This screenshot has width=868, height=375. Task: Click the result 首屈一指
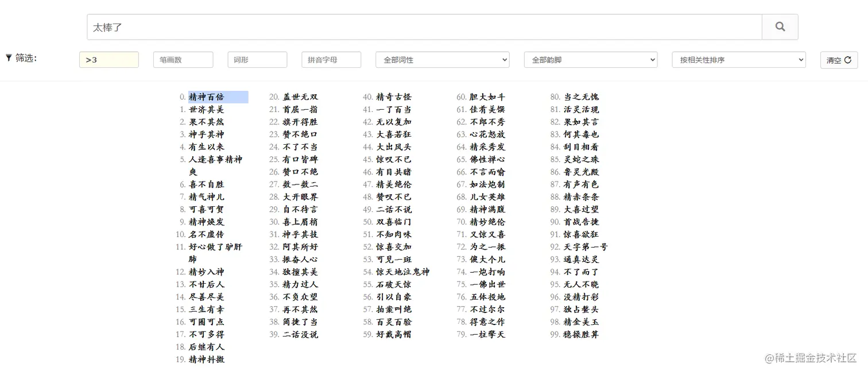[x=300, y=110]
